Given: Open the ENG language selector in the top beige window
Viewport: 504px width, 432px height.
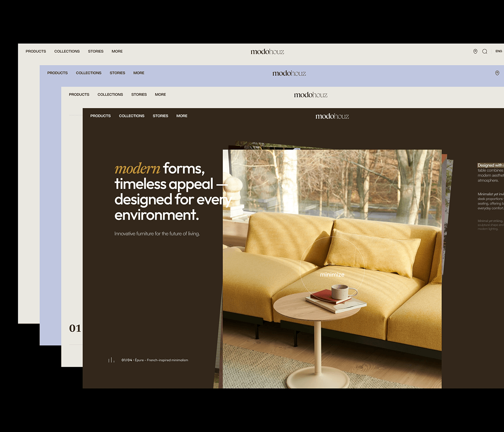Looking at the screenshot, I should tap(499, 51).
